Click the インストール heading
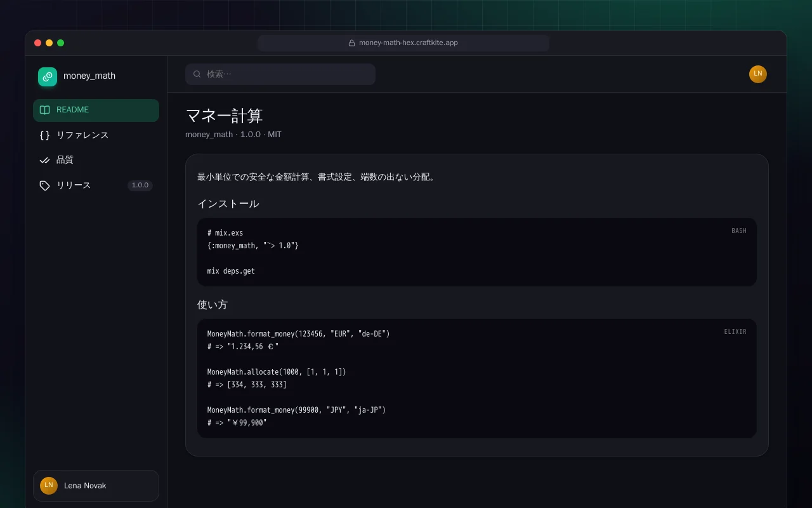 (x=228, y=204)
